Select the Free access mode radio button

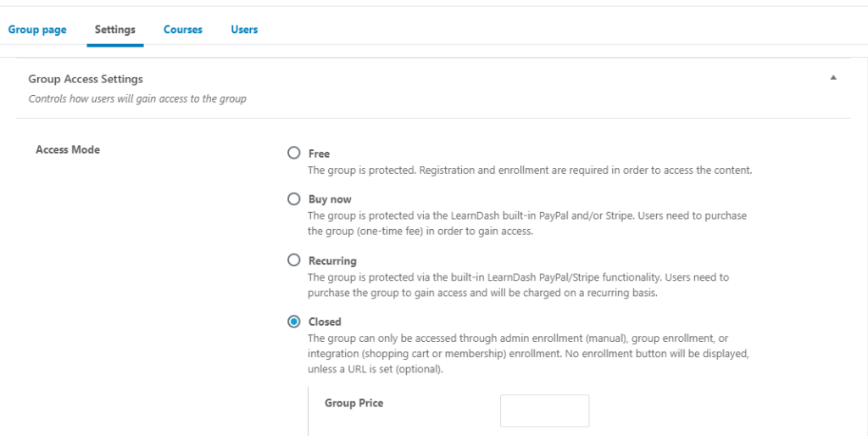point(294,154)
